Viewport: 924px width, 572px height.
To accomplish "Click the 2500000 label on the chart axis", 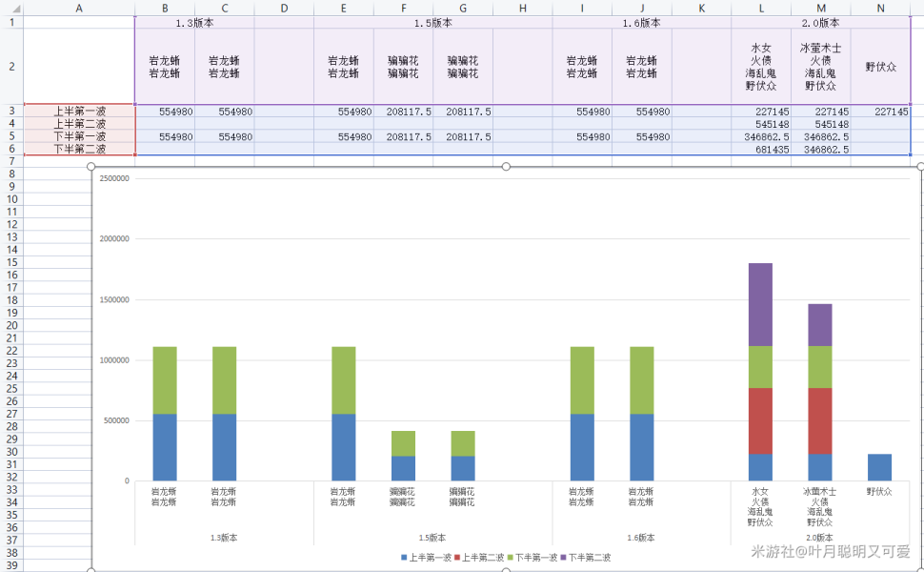I will [x=113, y=178].
